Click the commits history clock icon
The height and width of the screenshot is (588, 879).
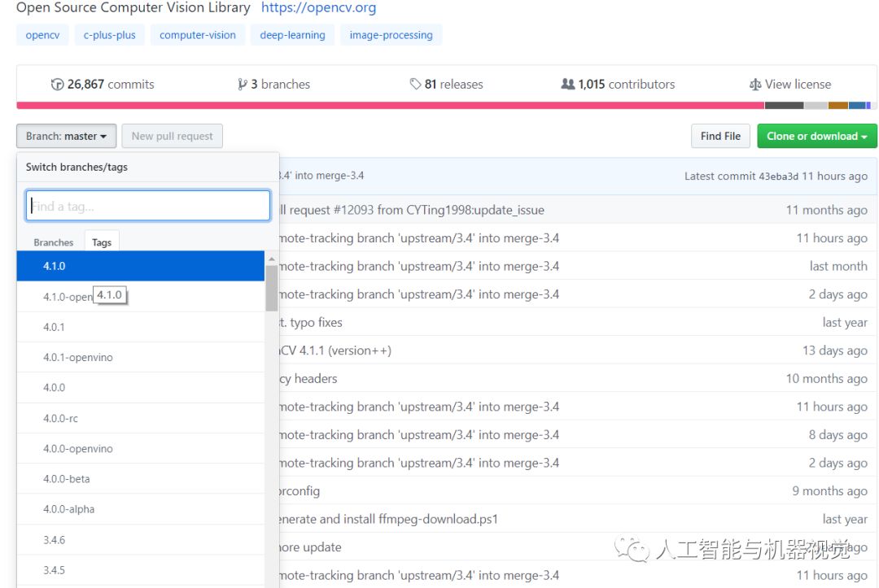tap(57, 85)
